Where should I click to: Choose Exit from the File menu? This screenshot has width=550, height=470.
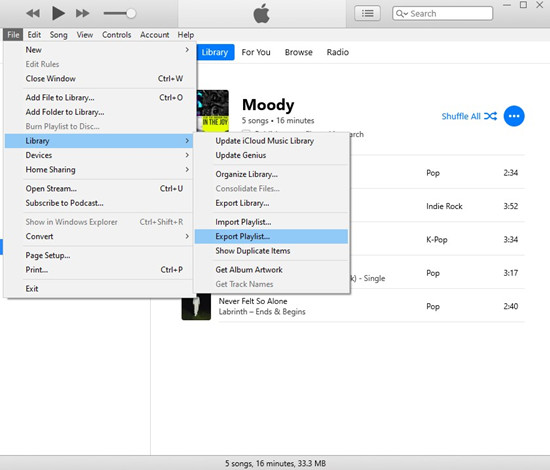pos(99,289)
